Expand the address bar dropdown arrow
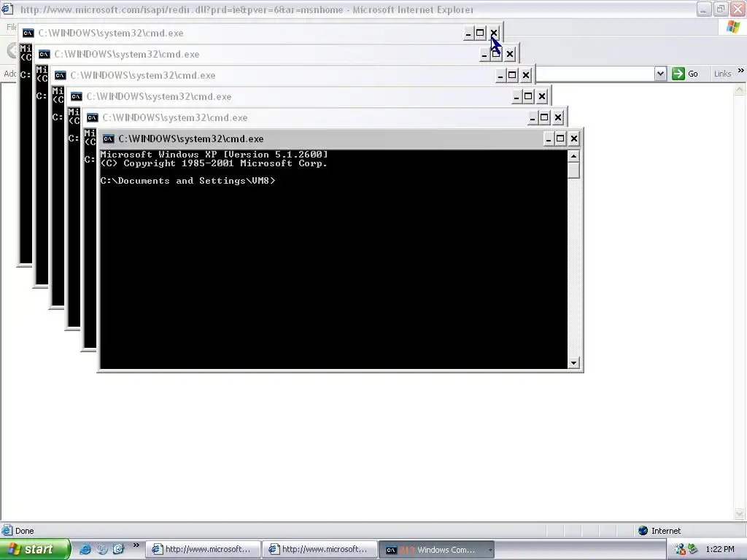The height and width of the screenshot is (560, 747). [x=660, y=74]
